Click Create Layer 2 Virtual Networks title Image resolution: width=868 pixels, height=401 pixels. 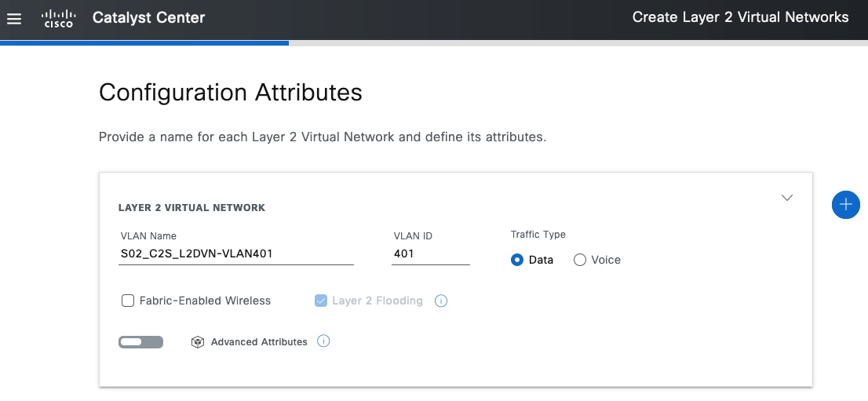pos(740,17)
